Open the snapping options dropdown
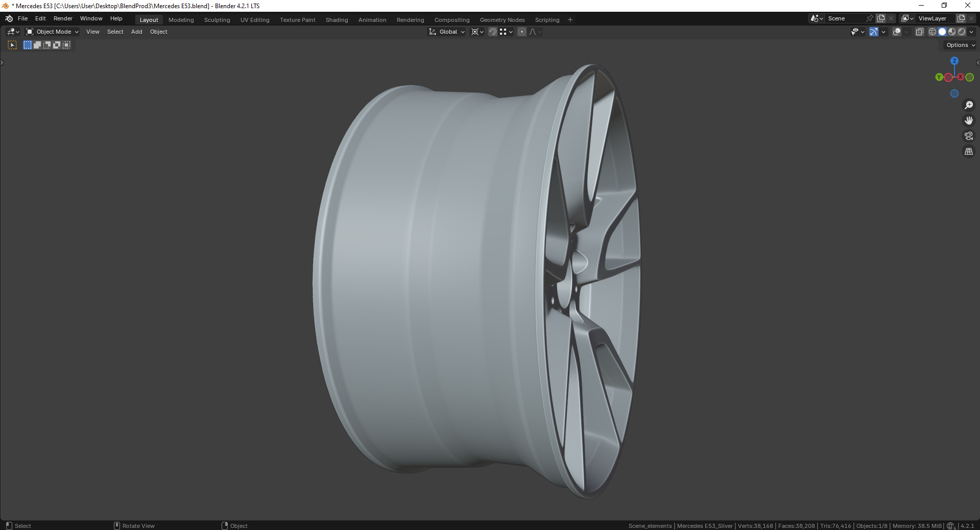The width and height of the screenshot is (980, 530). tap(507, 32)
